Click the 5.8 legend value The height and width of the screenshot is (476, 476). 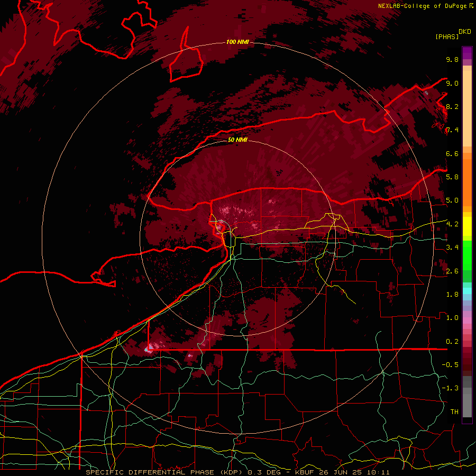point(452,177)
